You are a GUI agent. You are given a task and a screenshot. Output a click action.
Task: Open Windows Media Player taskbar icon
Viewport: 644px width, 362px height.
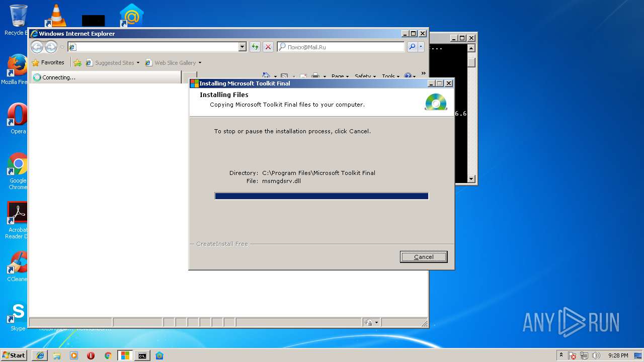click(74, 355)
